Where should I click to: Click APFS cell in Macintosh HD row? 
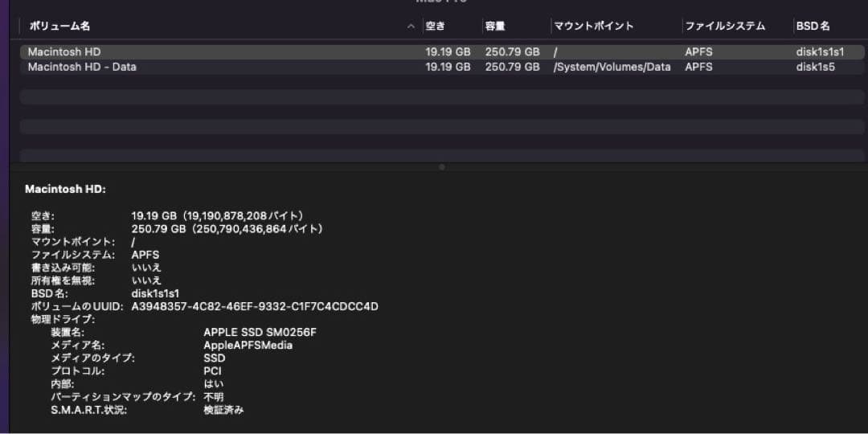[698, 52]
